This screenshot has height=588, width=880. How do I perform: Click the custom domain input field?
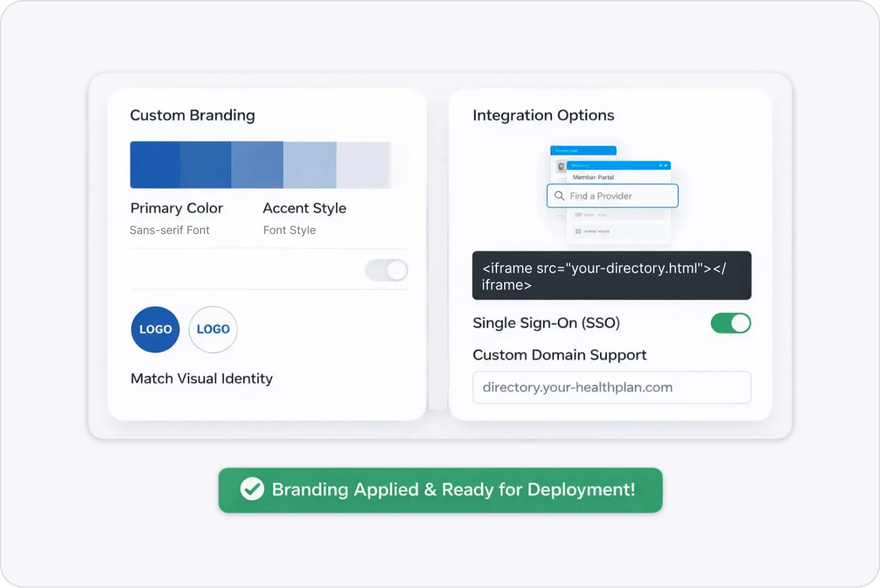[611, 388]
